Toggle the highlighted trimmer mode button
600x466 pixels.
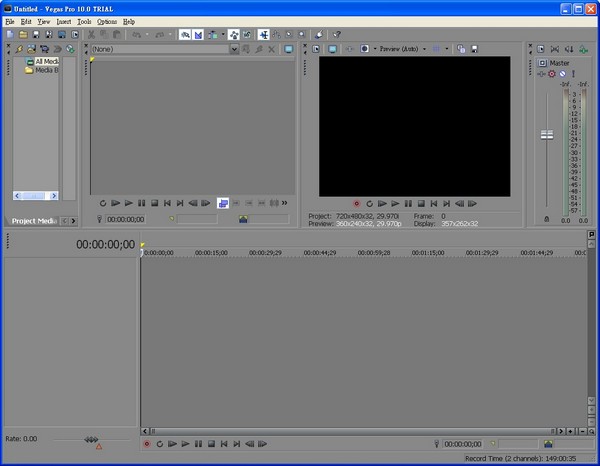pyautogui.click(x=223, y=203)
